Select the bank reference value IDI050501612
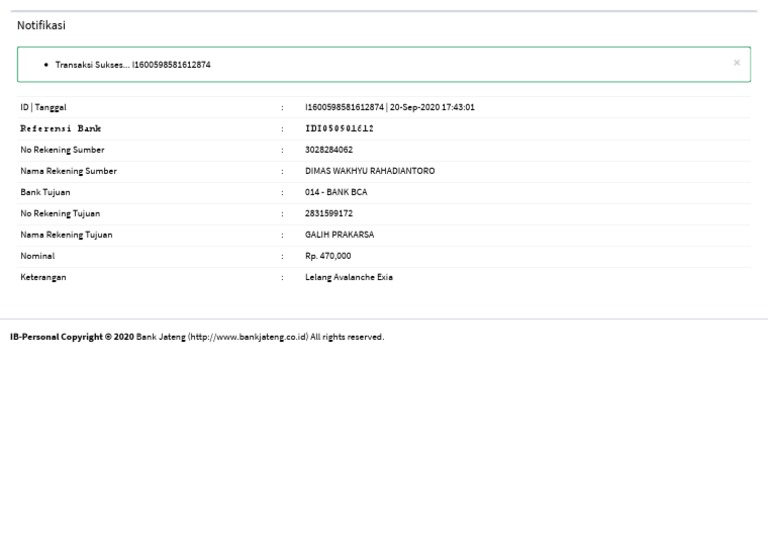Screen dimensions: 768x543 339,128
